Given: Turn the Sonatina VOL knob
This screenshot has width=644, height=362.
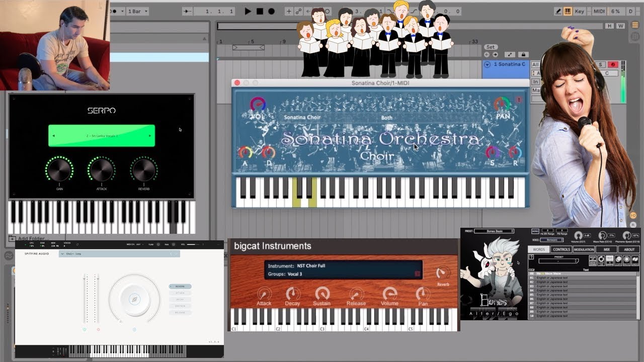Looking at the screenshot, I should (258, 105).
